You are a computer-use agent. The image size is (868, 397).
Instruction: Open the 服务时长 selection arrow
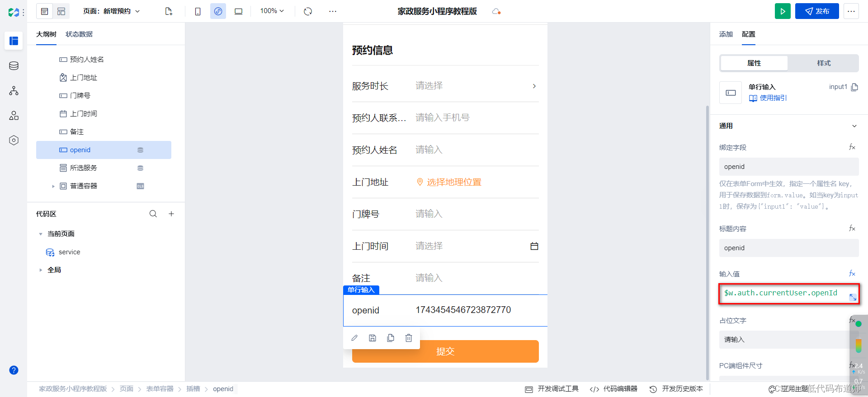[534, 86]
